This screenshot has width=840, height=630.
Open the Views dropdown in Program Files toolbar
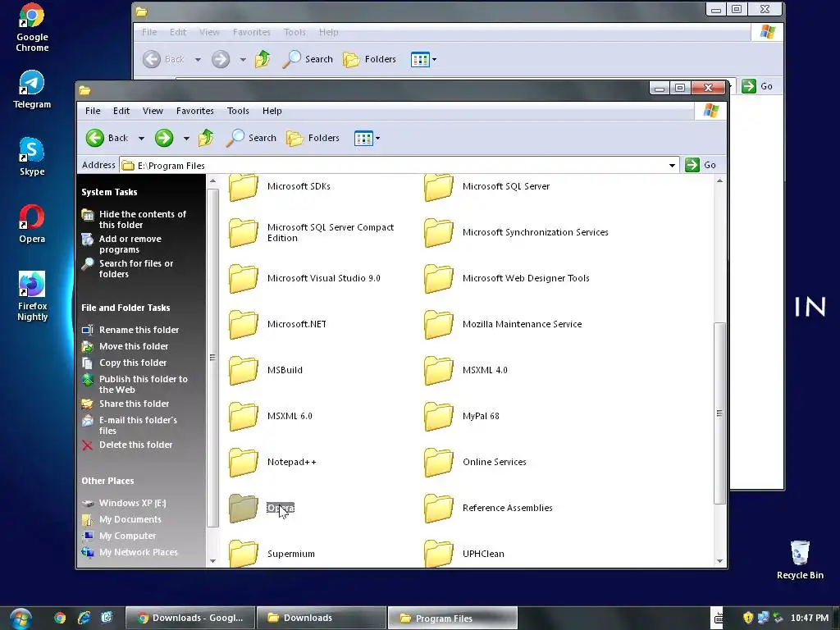tap(367, 138)
